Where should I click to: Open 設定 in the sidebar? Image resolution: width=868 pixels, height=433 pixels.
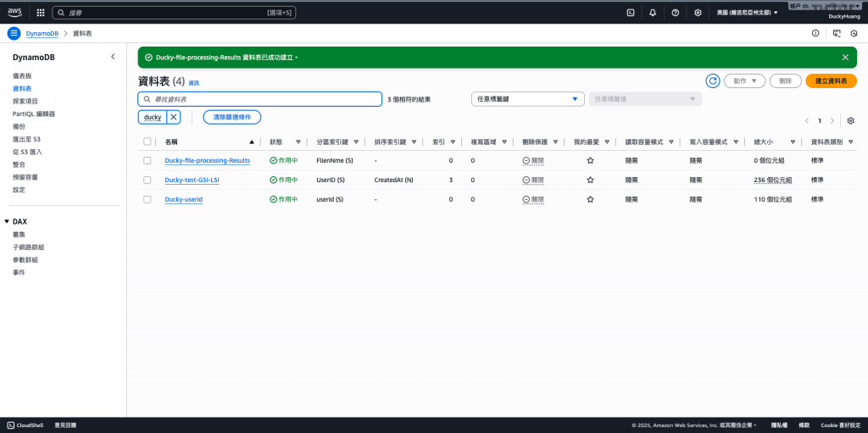19,190
